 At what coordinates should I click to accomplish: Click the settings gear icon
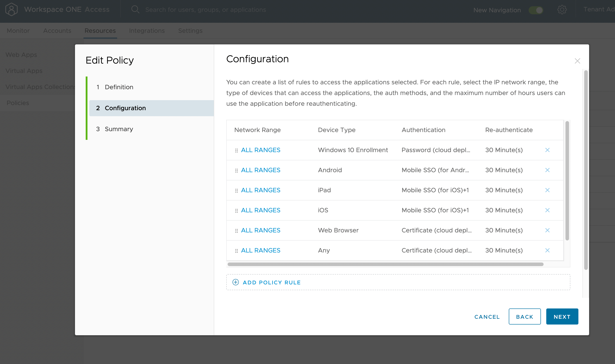coord(562,10)
